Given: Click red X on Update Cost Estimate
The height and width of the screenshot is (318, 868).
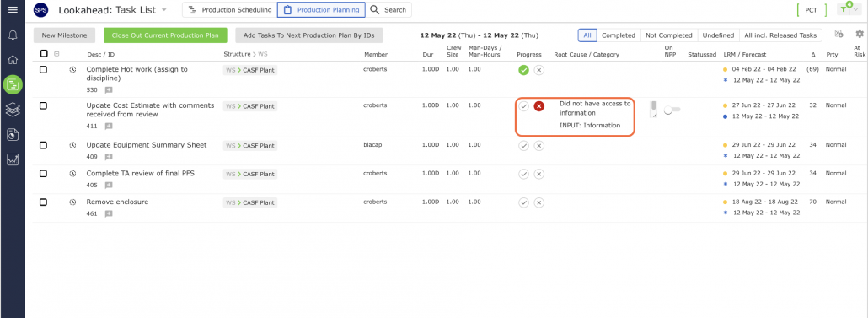Looking at the screenshot, I should click(x=539, y=106).
